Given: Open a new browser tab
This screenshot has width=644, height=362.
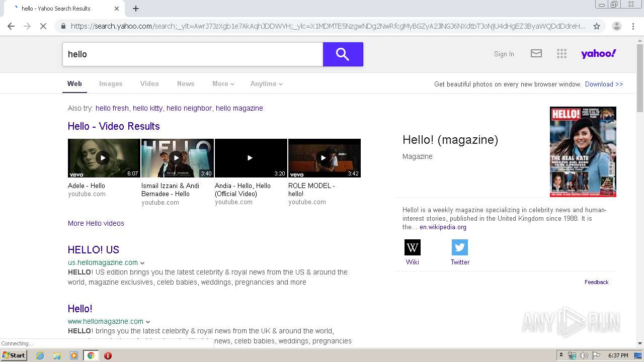Looking at the screenshot, I should pos(136,9).
